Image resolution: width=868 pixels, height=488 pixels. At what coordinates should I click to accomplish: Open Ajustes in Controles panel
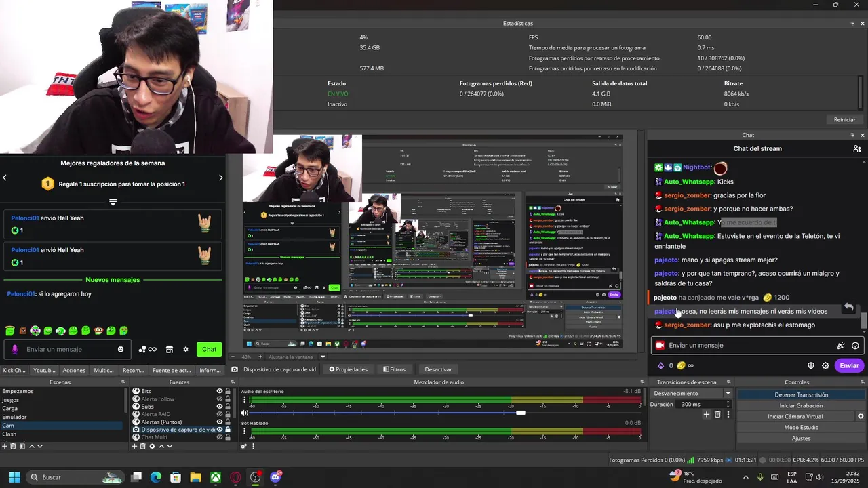click(801, 438)
